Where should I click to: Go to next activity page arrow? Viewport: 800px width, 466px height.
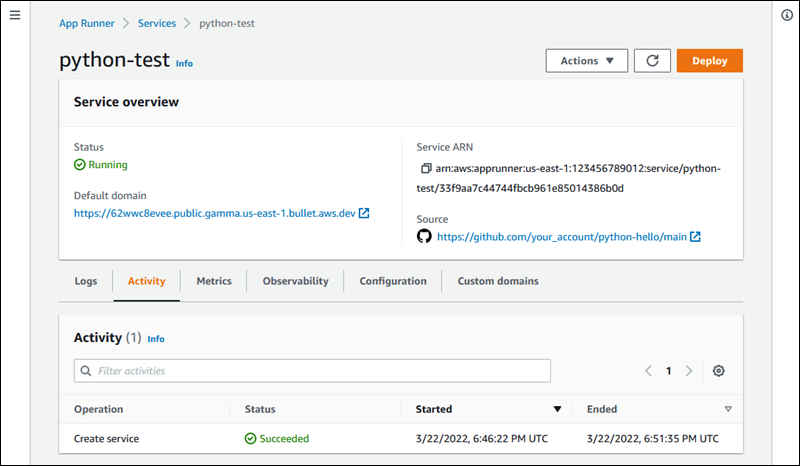[689, 371]
